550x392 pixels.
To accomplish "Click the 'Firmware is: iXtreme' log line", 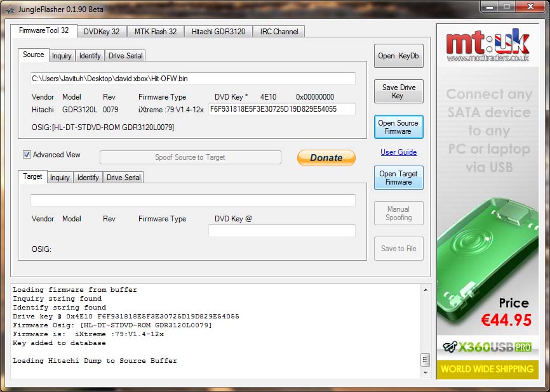I will (88, 334).
